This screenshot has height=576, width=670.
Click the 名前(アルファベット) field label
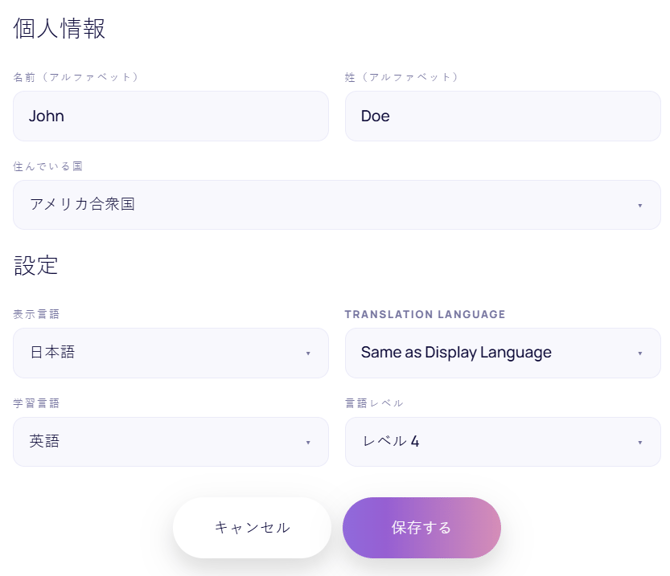(76, 77)
